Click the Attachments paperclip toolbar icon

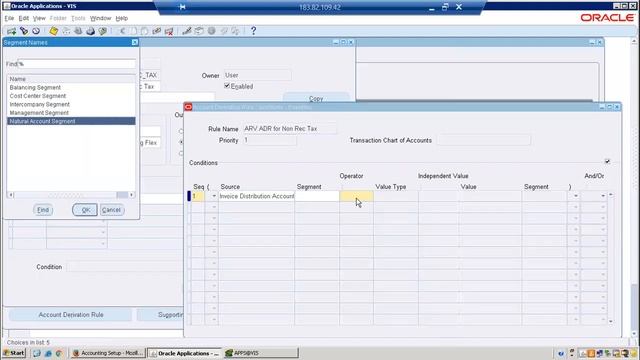[x=224, y=31]
